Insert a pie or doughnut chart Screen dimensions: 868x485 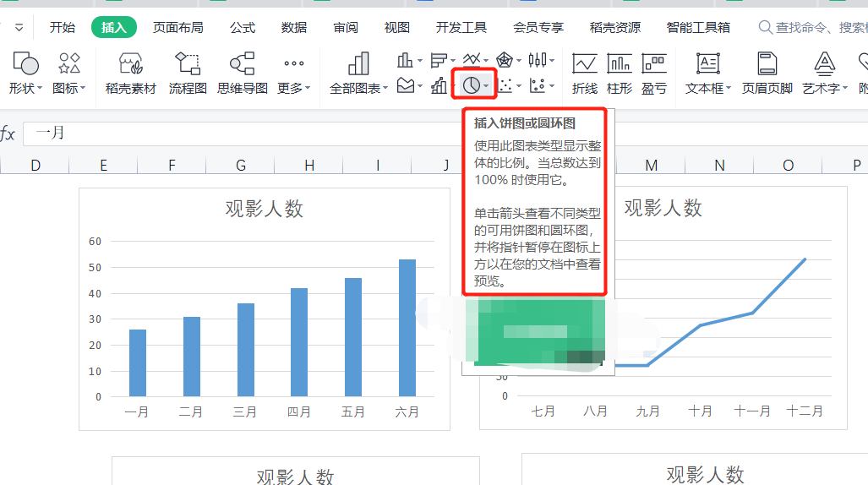(472, 85)
